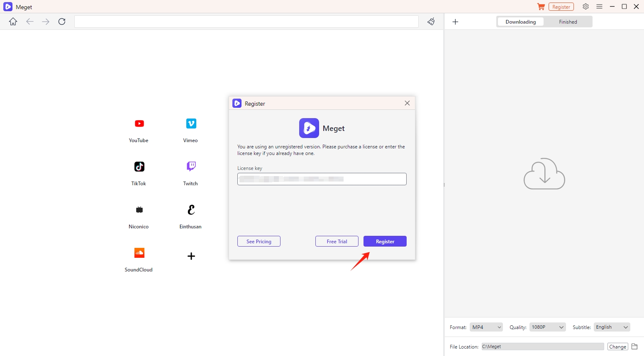The width and height of the screenshot is (644, 356).
Task: Change the file location
Action: (617, 346)
